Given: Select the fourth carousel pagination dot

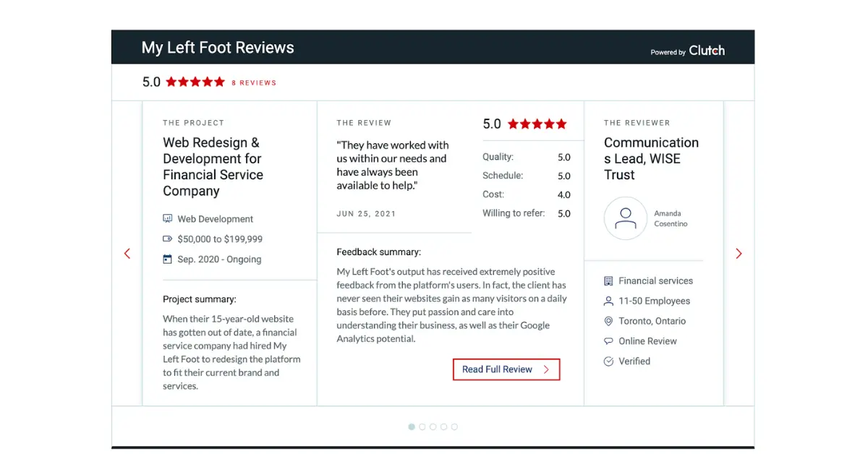Looking at the screenshot, I should tap(443, 427).
